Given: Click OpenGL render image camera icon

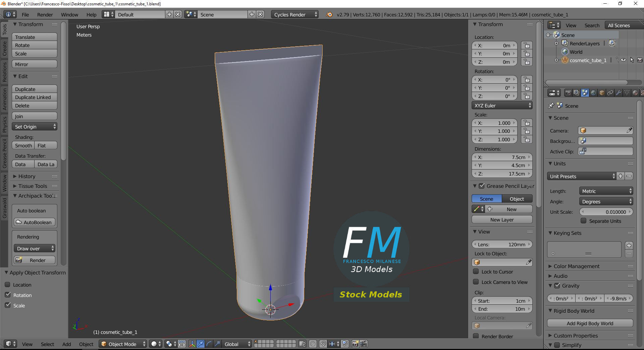Looking at the screenshot, I should (x=355, y=344).
